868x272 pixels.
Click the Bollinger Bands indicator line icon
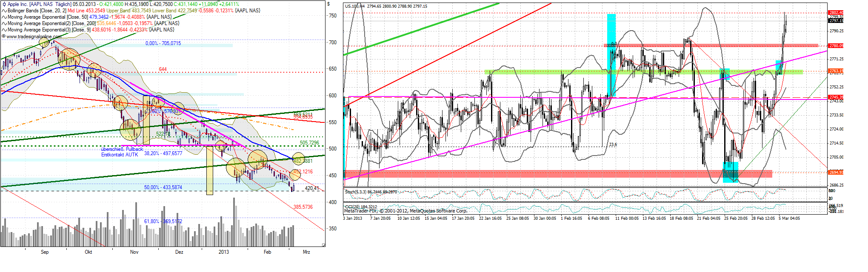[4, 11]
